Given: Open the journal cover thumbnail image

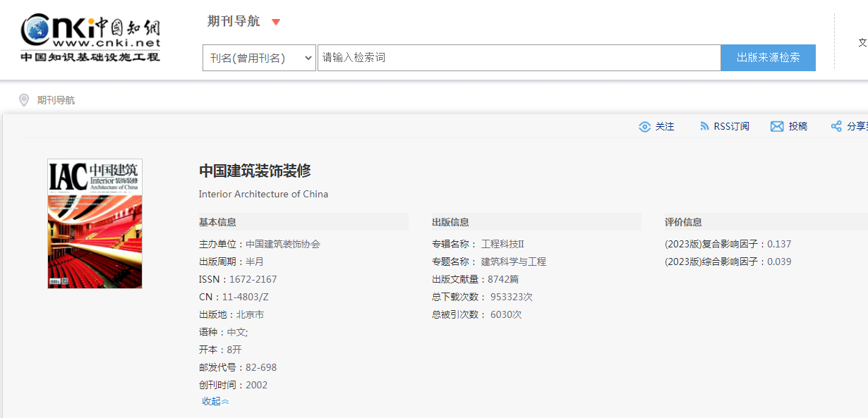Looking at the screenshot, I should coord(95,223).
